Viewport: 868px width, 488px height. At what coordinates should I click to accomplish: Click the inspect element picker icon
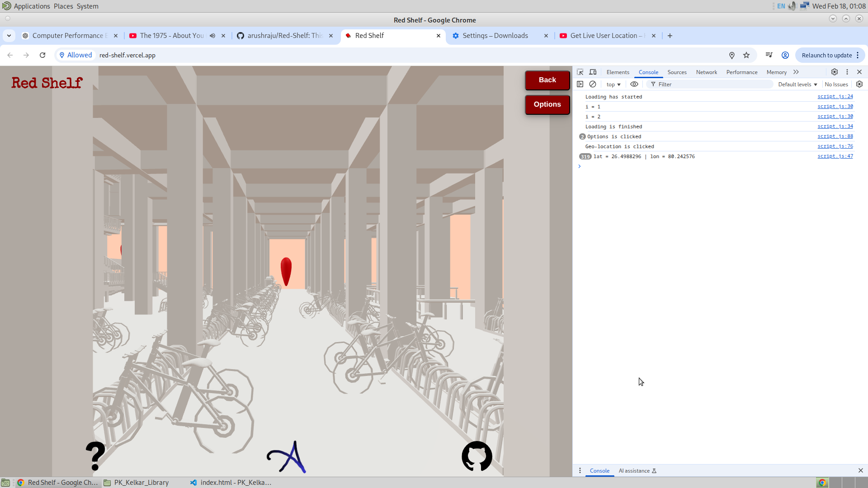[x=580, y=72]
